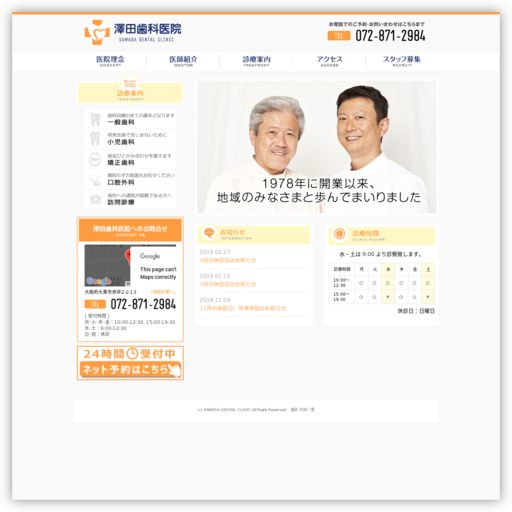This screenshot has height=512, width=512.
Task: Select the 一般歯科 treatment link
Action: (x=130, y=119)
